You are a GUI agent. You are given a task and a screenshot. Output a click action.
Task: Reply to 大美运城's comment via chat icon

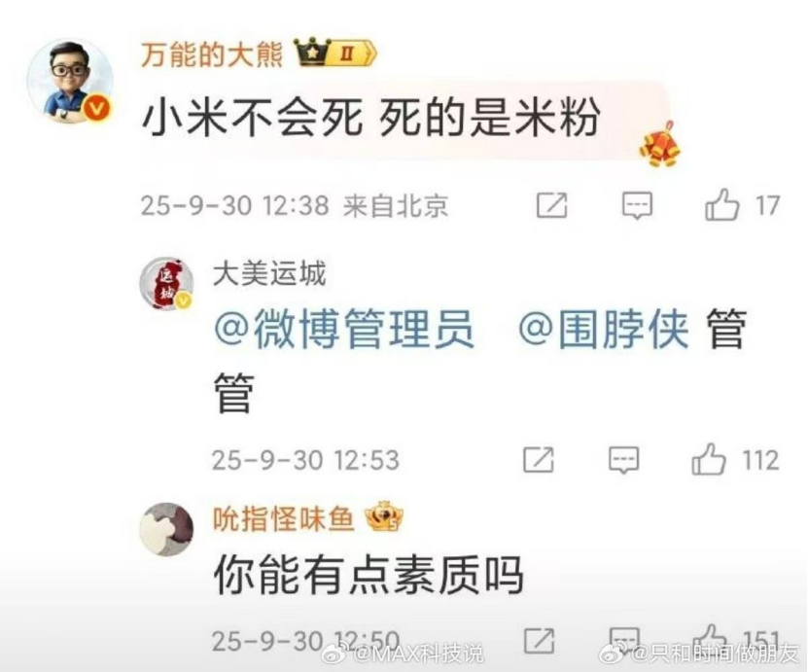click(x=623, y=460)
